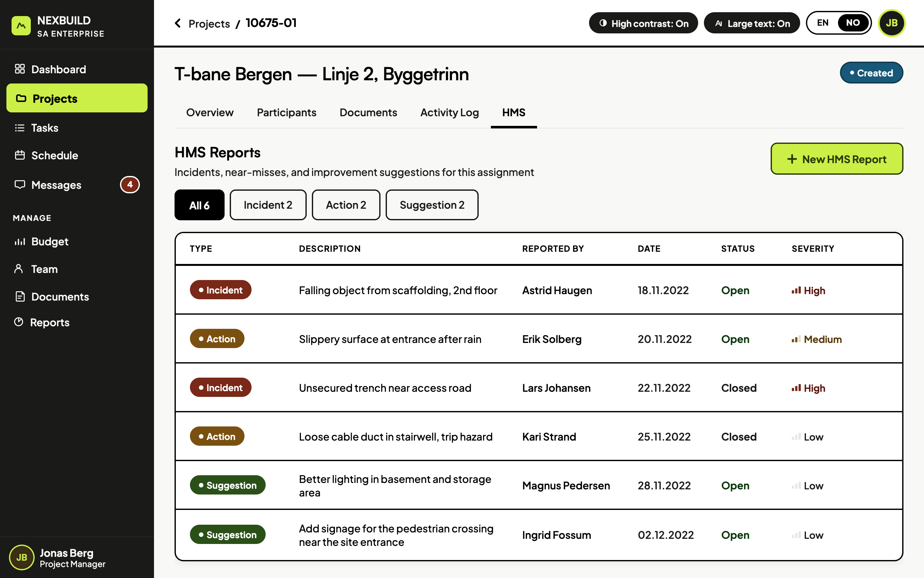
Task: Click the Type column header
Action: click(201, 249)
